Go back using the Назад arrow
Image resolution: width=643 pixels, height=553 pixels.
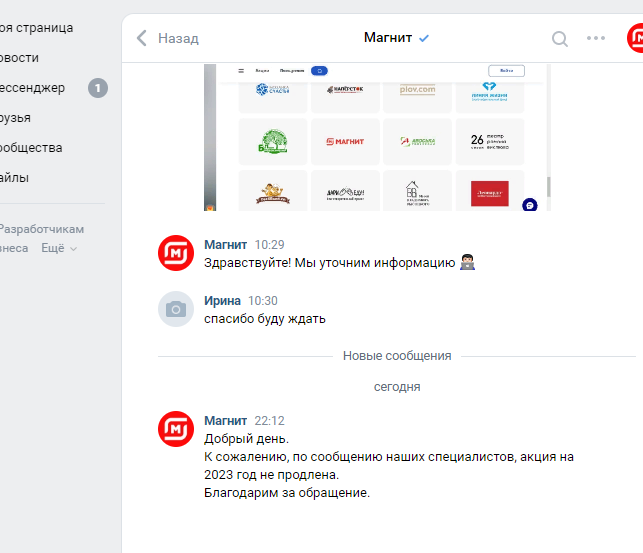coord(142,38)
